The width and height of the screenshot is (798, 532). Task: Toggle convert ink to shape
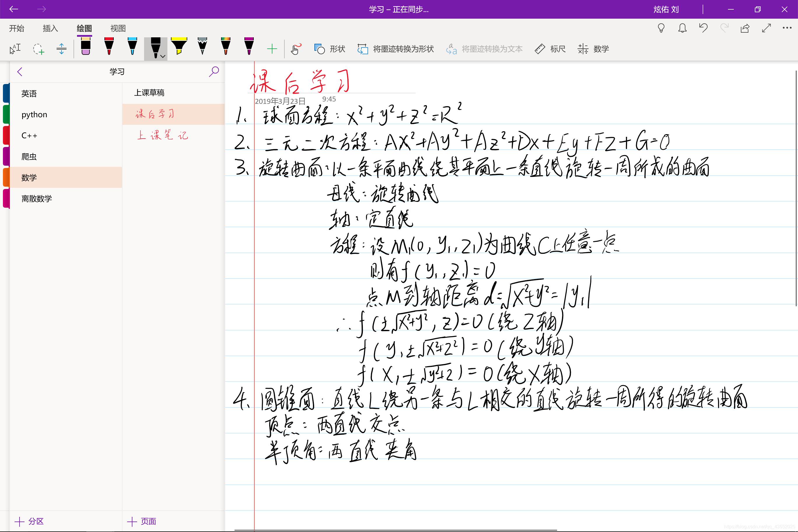pyautogui.click(x=395, y=49)
